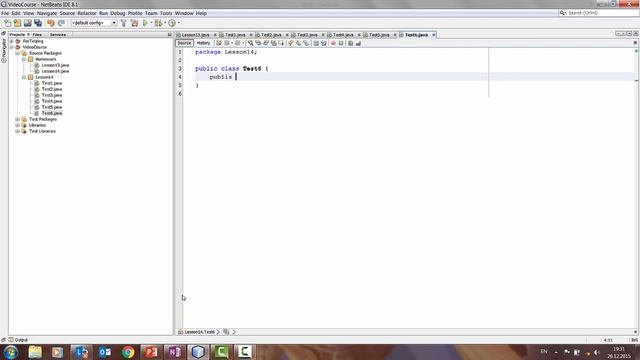The image size is (640, 360).
Task: Collapse the VideoCourse project node
Action: point(11,47)
